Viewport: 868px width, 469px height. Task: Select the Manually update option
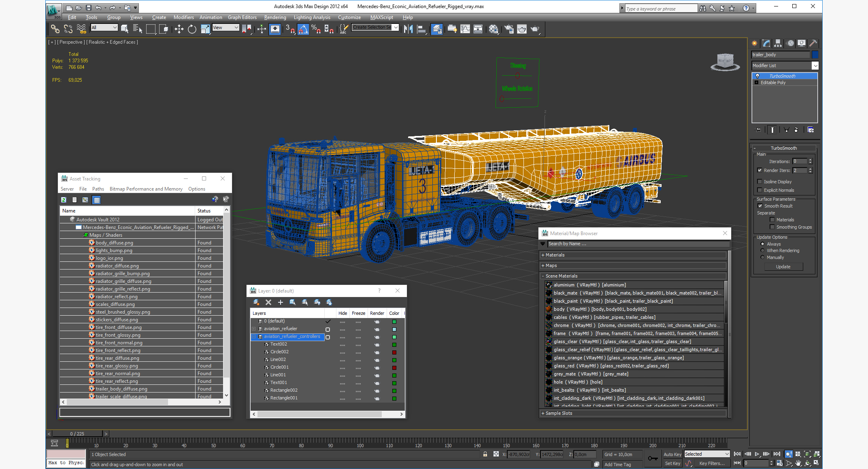click(762, 257)
